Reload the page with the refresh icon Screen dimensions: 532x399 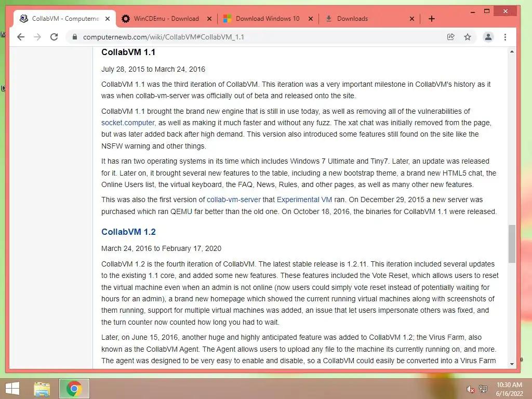(54, 37)
